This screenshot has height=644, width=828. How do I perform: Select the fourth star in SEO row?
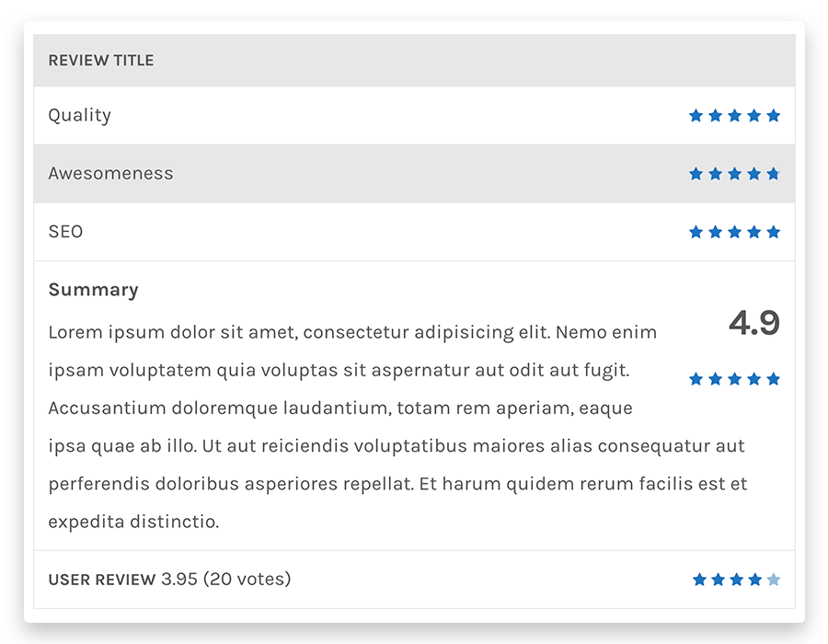click(x=754, y=232)
